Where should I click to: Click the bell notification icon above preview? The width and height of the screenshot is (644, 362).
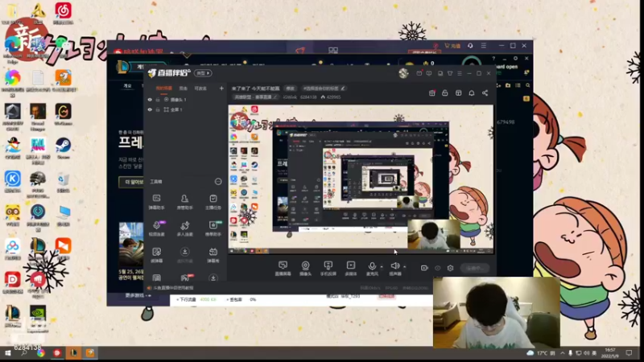tap(472, 93)
